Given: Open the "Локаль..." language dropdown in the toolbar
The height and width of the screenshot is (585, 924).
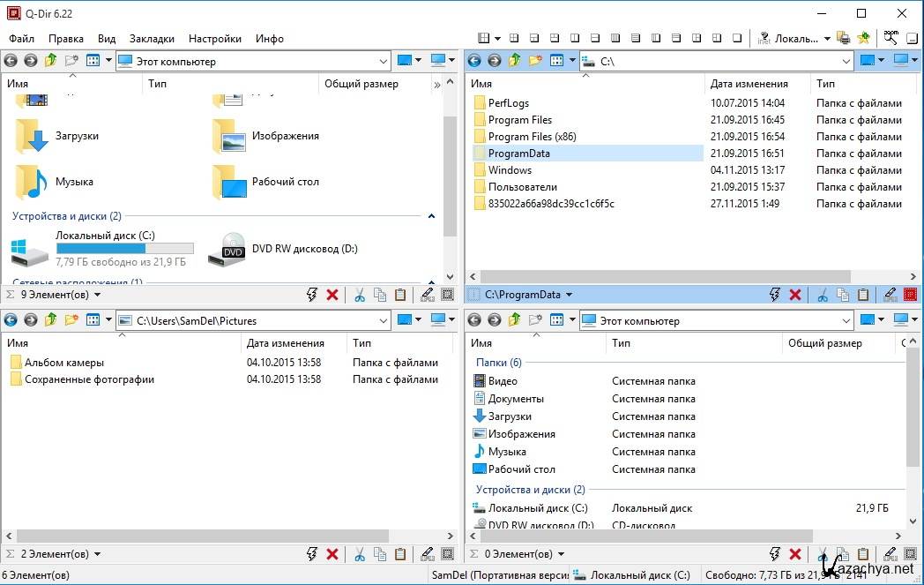Looking at the screenshot, I should coord(826,39).
